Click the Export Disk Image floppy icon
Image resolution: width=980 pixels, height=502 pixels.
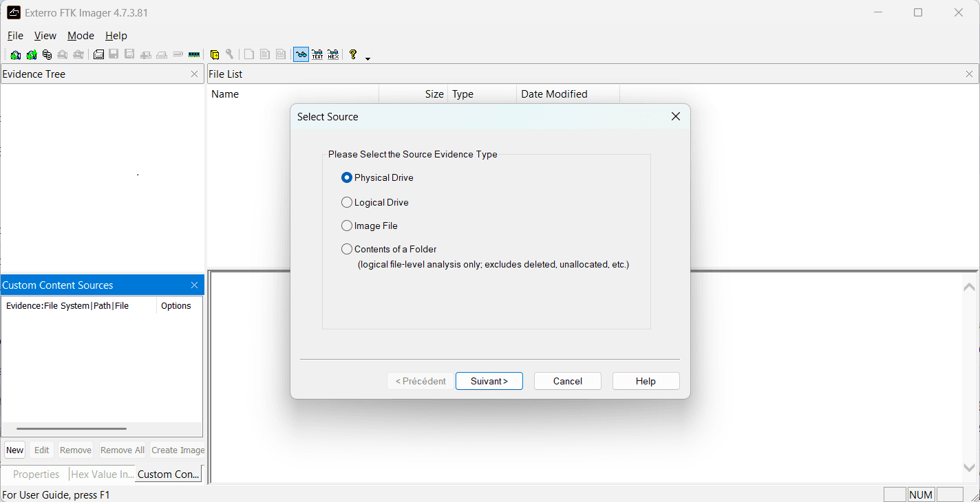click(x=114, y=54)
